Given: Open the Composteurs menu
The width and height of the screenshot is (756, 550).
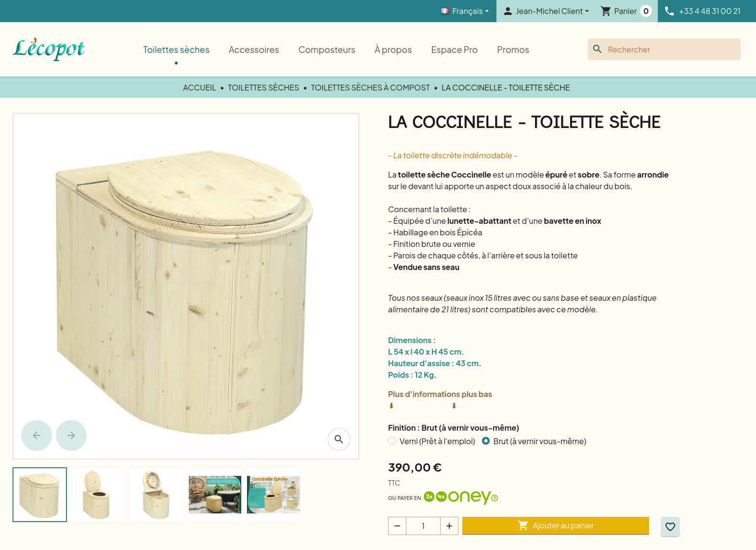Looking at the screenshot, I should point(327,50).
